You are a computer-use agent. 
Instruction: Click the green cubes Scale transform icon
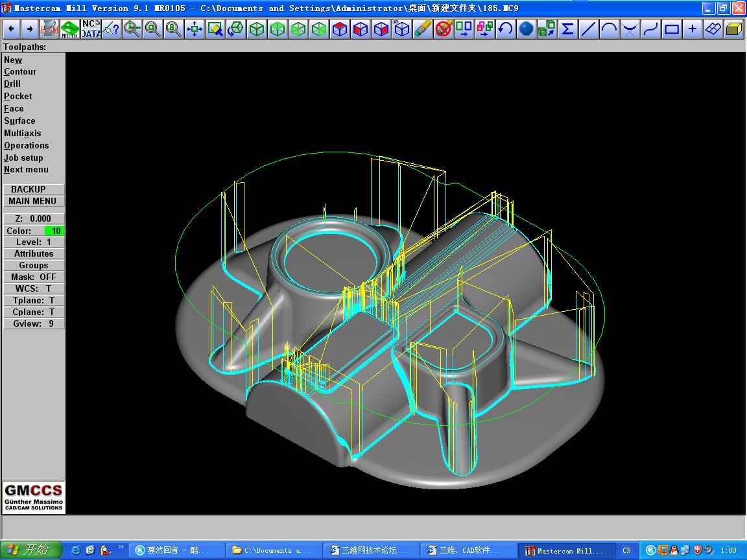547,30
